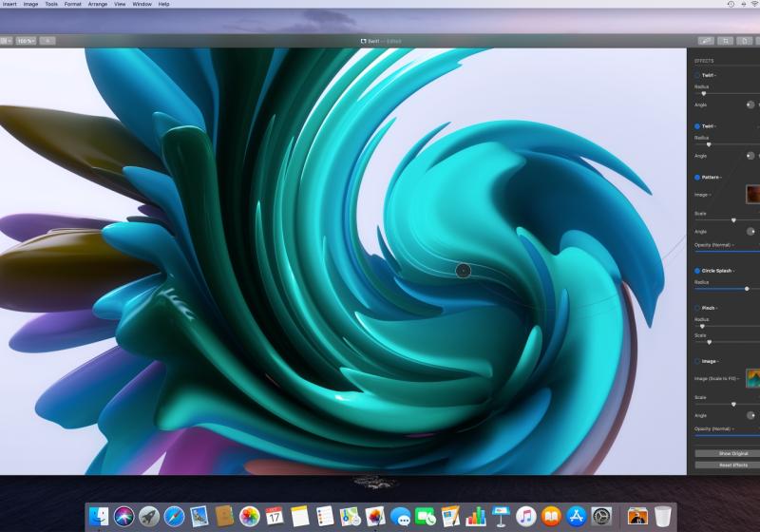Toggle the Circle Splash effect off
760x532 pixels.
tap(697, 271)
